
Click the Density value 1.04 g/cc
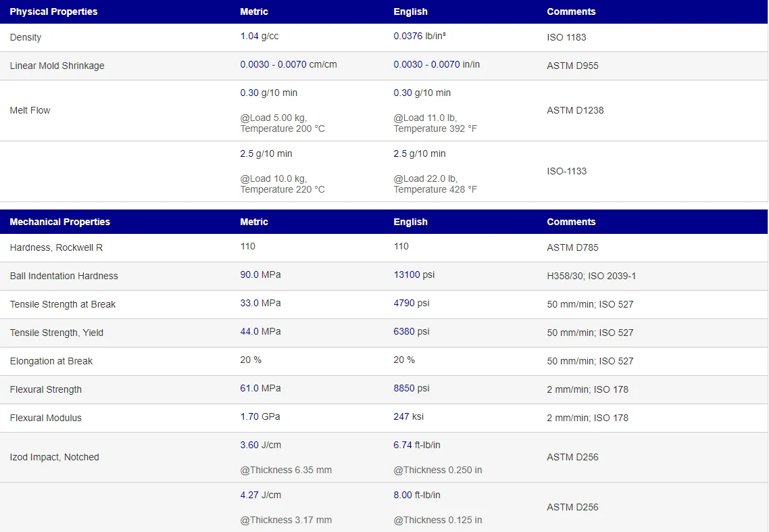pyautogui.click(x=259, y=37)
